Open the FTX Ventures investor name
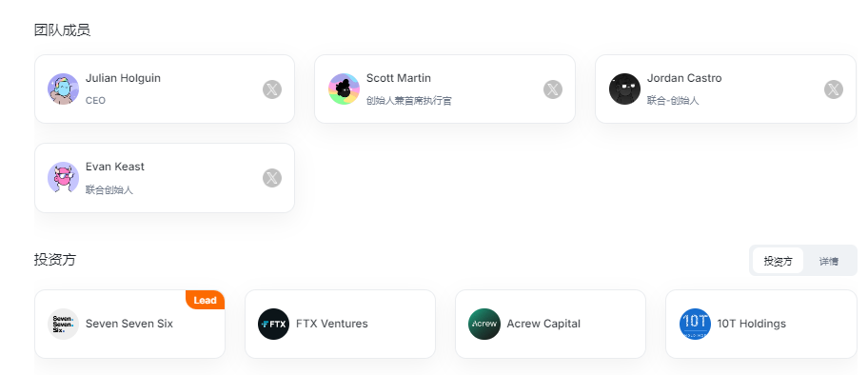Viewport: 868px width, 375px height. [x=331, y=324]
